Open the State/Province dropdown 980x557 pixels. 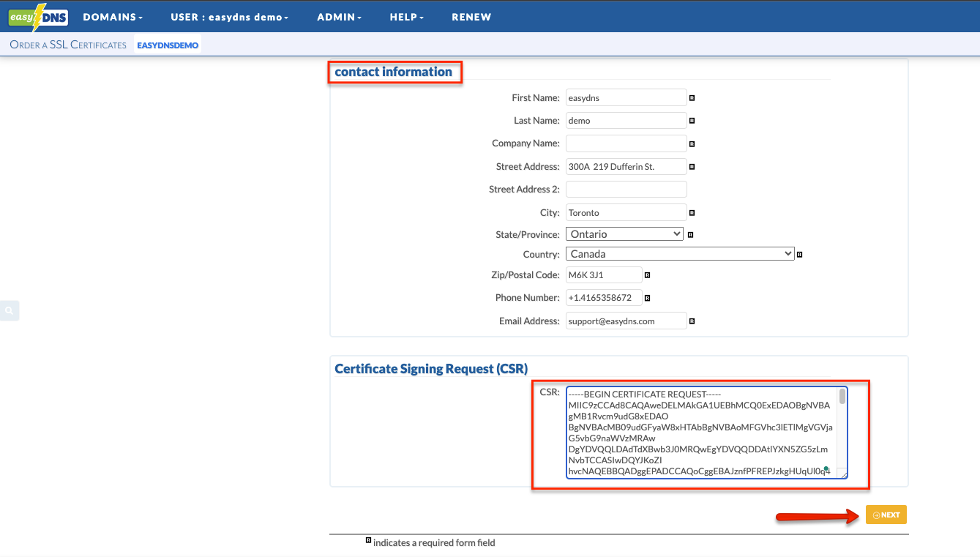click(x=624, y=234)
